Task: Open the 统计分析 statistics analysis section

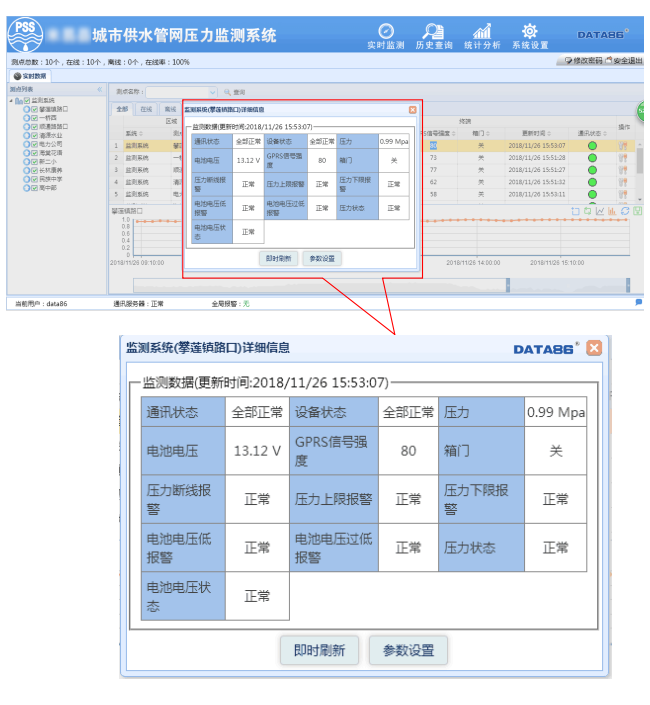Action: [x=482, y=36]
